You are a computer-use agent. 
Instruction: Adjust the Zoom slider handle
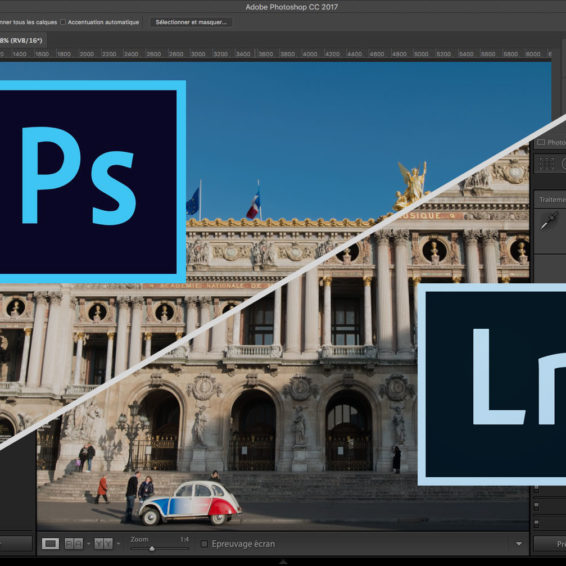click(x=152, y=549)
